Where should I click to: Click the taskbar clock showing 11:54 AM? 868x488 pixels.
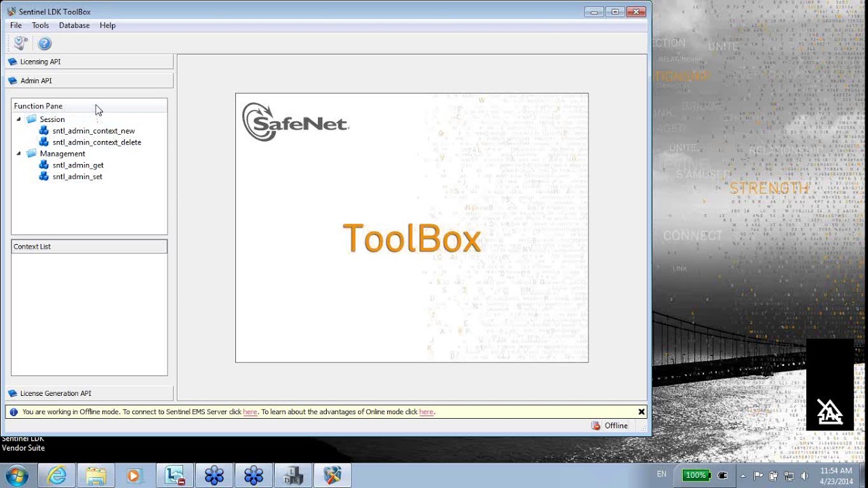tap(836, 476)
